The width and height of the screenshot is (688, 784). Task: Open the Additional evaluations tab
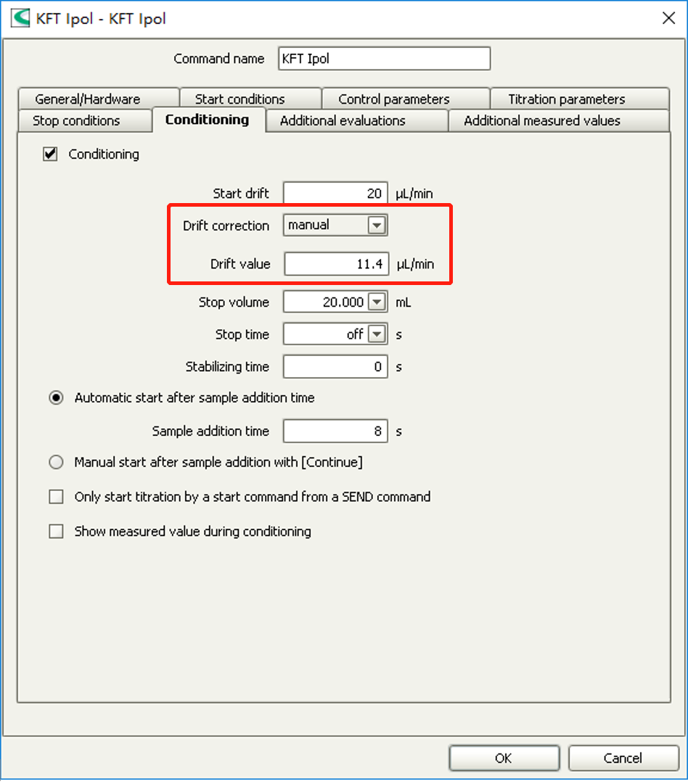click(x=357, y=121)
